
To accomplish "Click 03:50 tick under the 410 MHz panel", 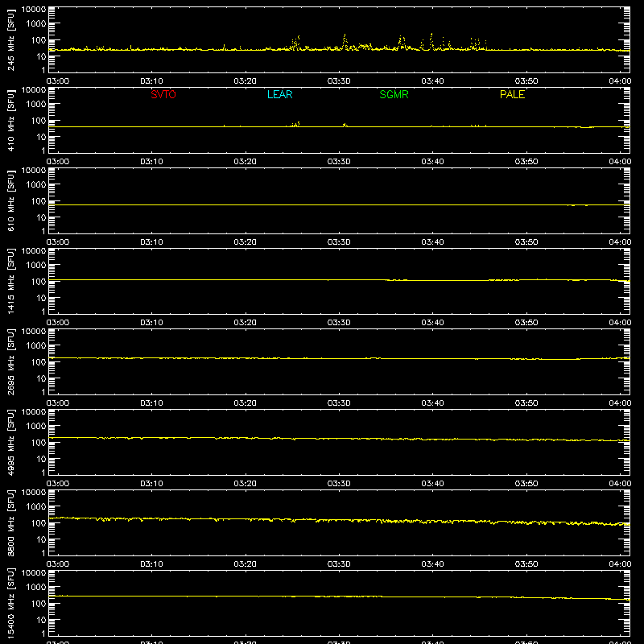I will (526, 162).
